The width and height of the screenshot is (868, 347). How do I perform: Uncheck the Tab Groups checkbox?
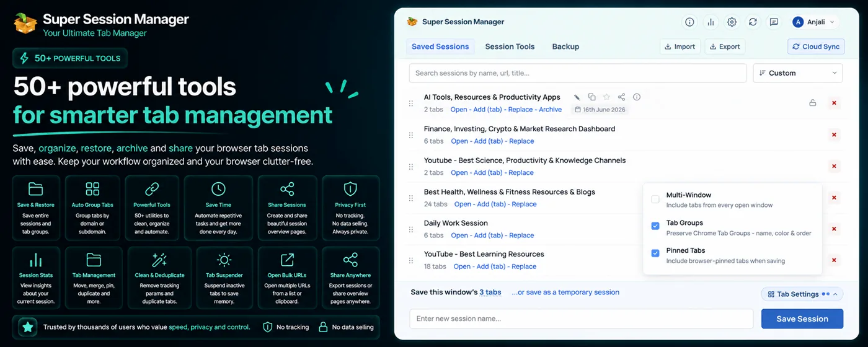[655, 226]
